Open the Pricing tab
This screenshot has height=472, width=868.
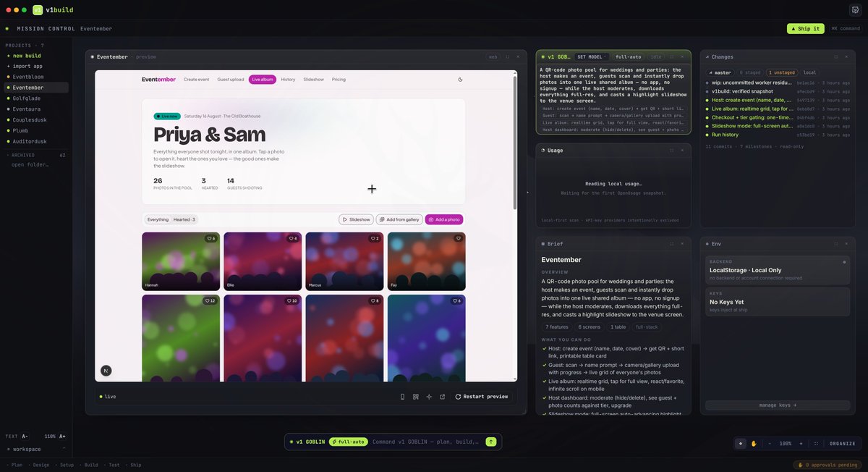339,80
